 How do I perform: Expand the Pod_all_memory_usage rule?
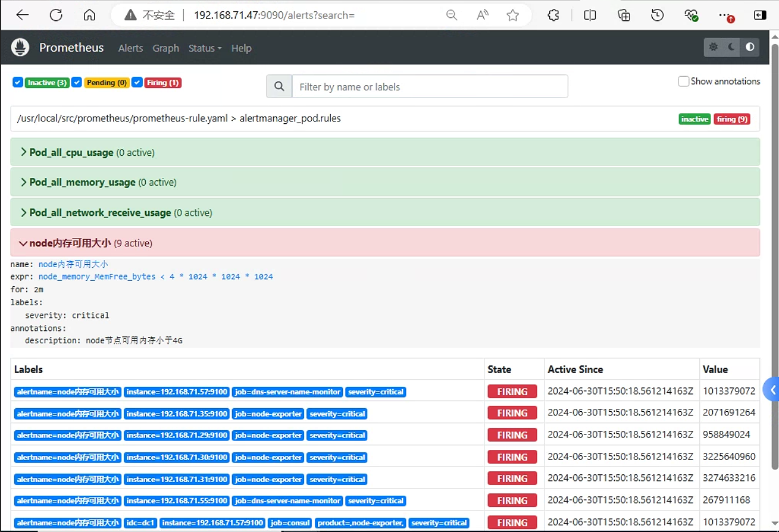tap(385, 182)
